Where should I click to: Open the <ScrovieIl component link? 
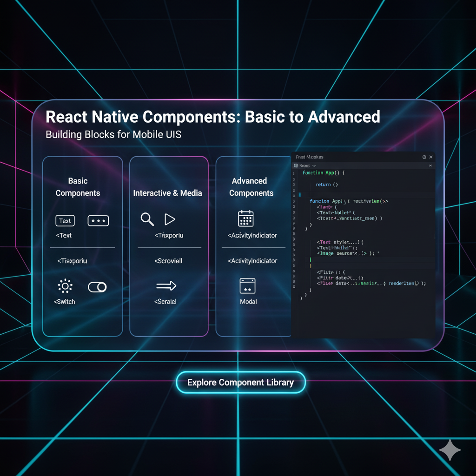[x=168, y=261]
